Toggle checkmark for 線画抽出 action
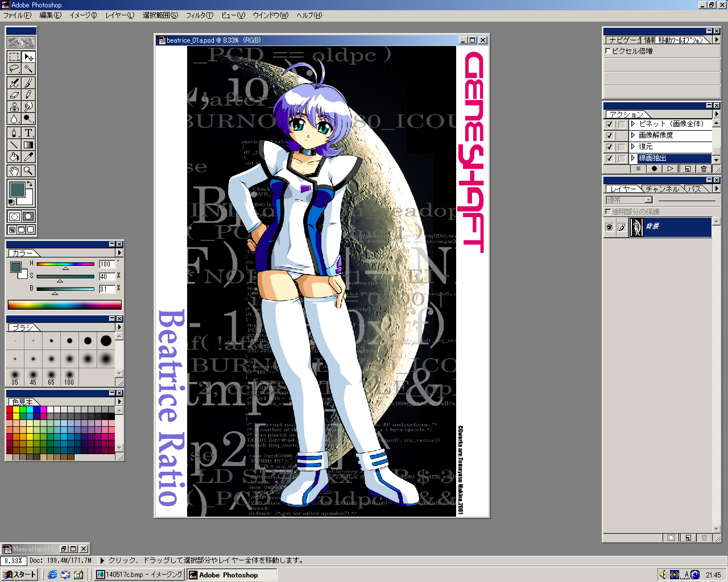 610,158
